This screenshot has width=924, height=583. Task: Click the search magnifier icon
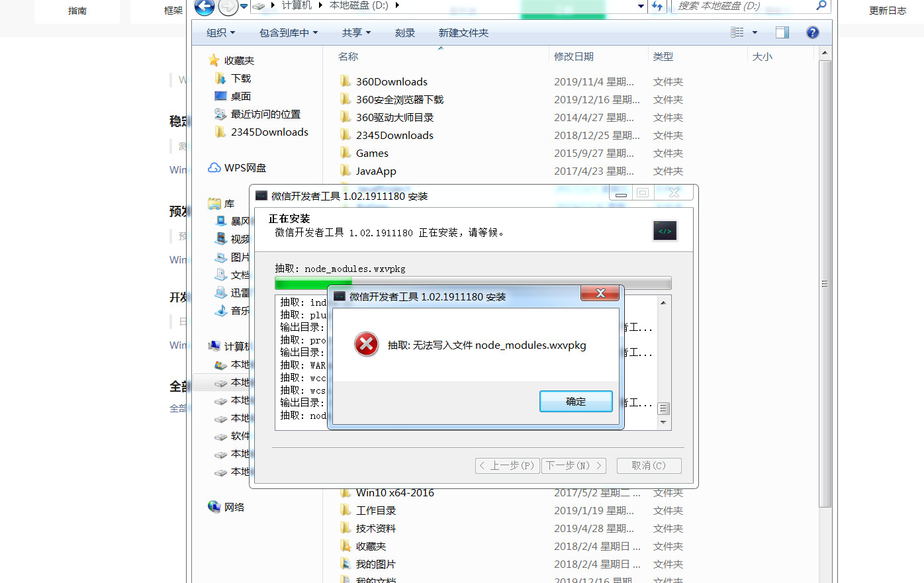pyautogui.click(x=821, y=5)
